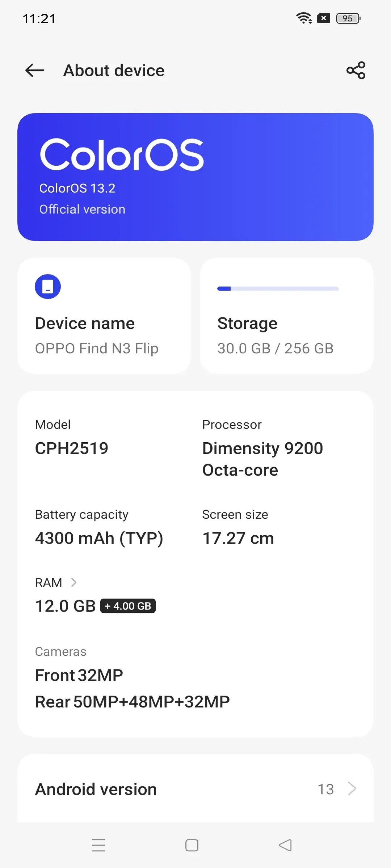Tap the CPH2519 model number
The width and height of the screenshot is (391, 868).
(72, 448)
